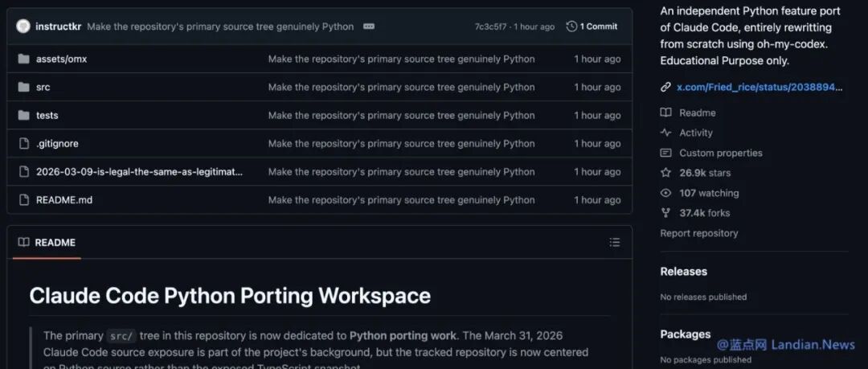This screenshot has width=868, height=369.
Task: Open commit message in the src row
Action: [x=401, y=87]
